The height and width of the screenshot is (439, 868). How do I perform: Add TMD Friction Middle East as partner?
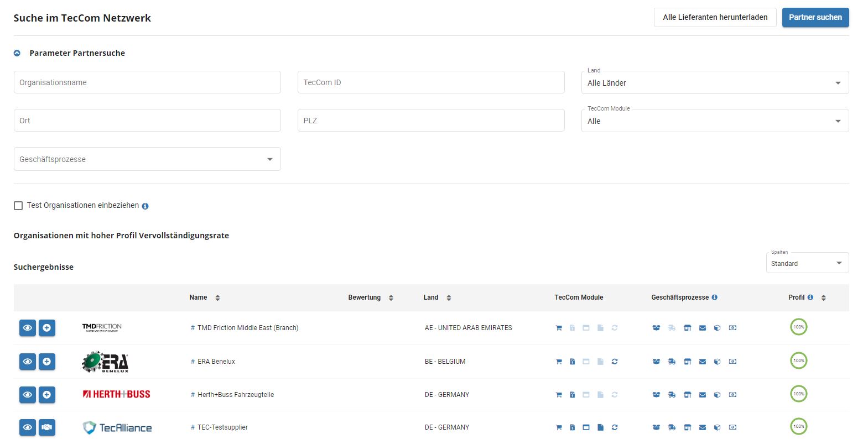[x=47, y=328]
